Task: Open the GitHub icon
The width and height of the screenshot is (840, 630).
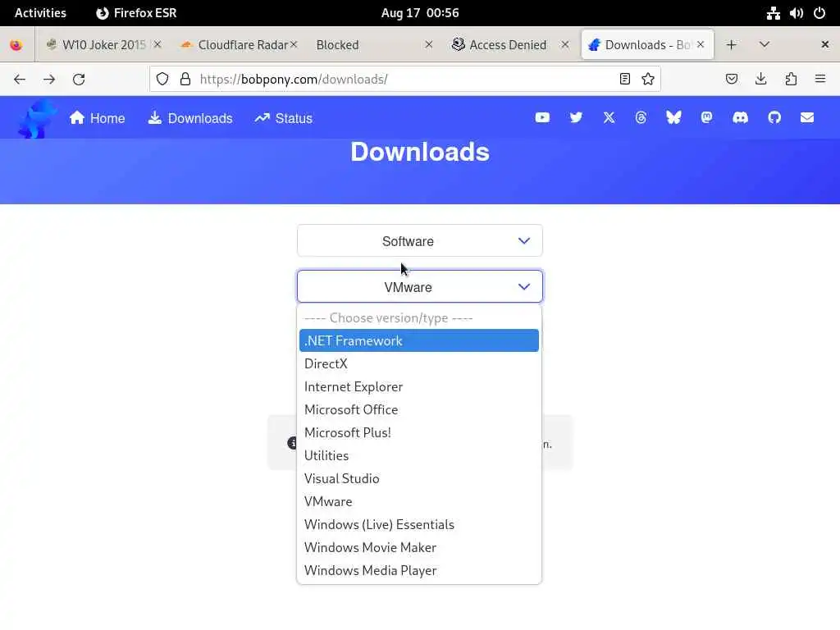Action: click(x=774, y=117)
